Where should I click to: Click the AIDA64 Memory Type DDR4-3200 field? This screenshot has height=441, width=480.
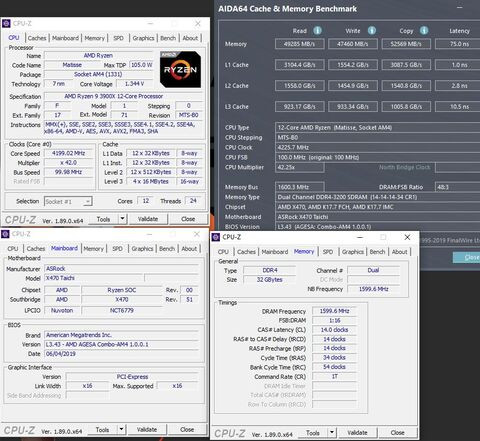[x=377, y=197]
